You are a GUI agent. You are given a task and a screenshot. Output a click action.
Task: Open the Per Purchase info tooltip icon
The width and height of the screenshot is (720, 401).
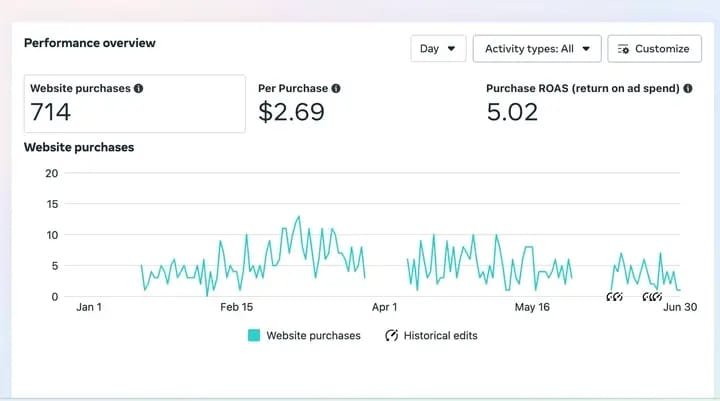tap(336, 88)
